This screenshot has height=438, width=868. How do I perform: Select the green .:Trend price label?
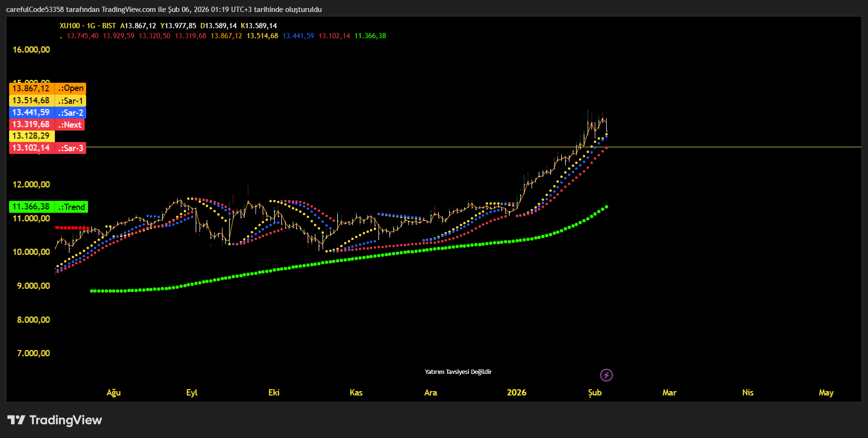coord(71,207)
